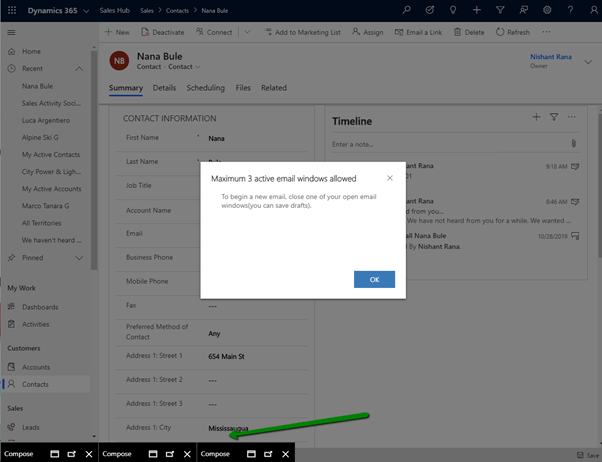
Task: Click the Deactivate command button
Action: 162,32
